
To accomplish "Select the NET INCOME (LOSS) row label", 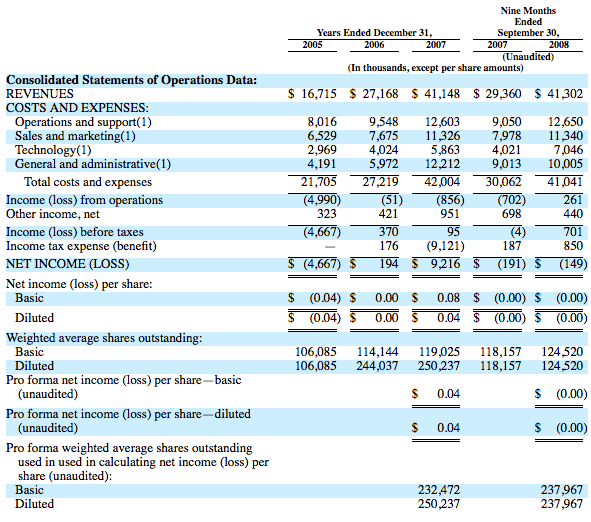I will 67,264.
